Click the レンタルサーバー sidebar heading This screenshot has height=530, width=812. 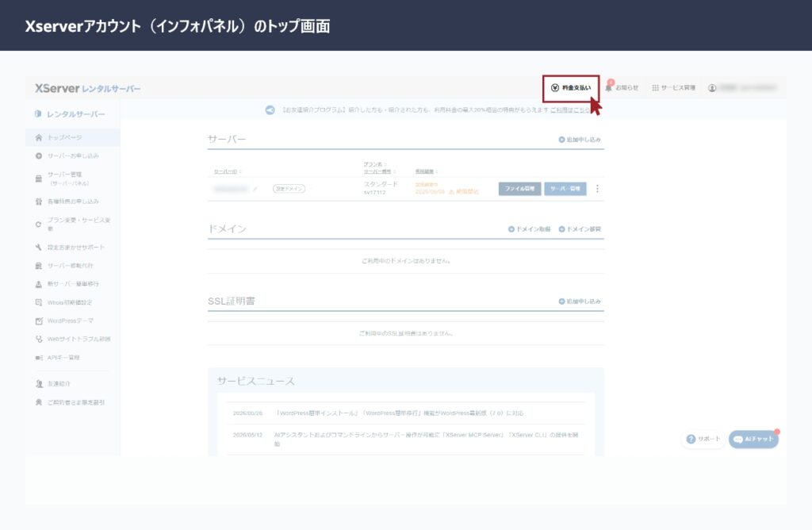(x=71, y=114)
